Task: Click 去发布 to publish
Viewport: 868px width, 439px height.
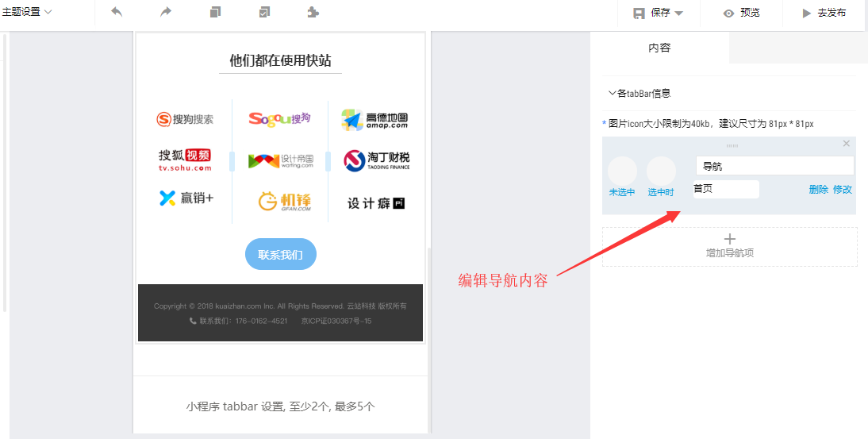Action: pyautogui.click(x=824, y=13)
